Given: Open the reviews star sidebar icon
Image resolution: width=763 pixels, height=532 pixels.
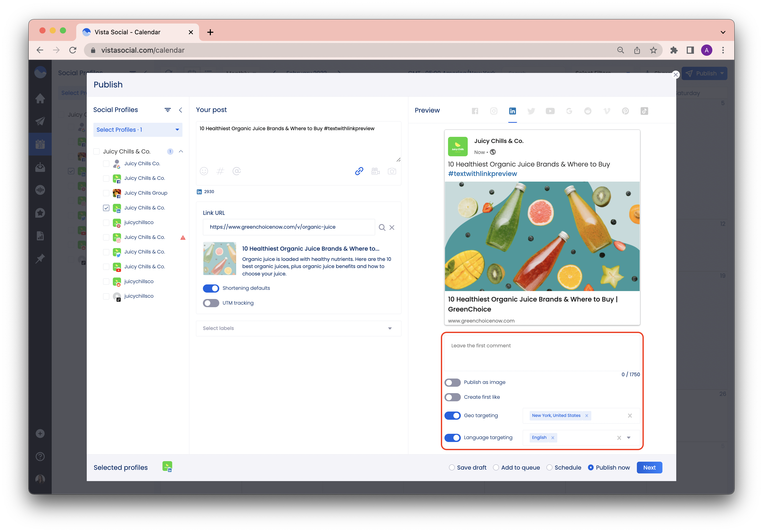Looking at the screenshot, I should click(x=40, y=213).
